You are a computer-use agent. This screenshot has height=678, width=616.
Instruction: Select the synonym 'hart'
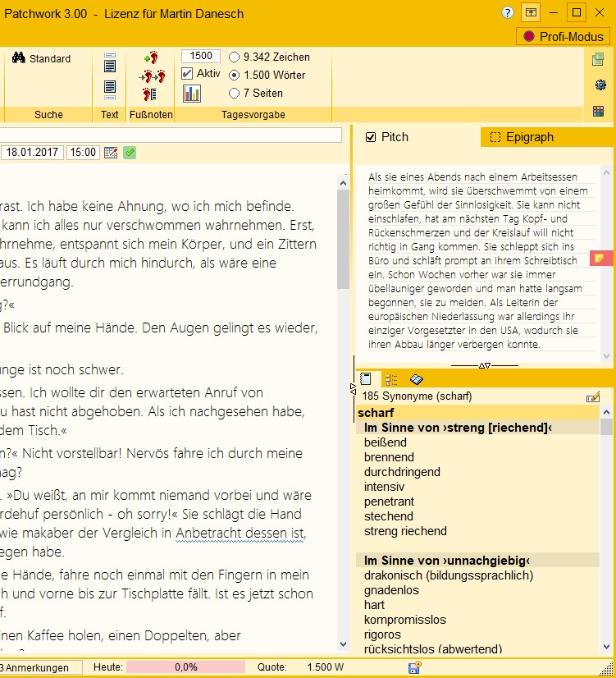click(374, 604)
